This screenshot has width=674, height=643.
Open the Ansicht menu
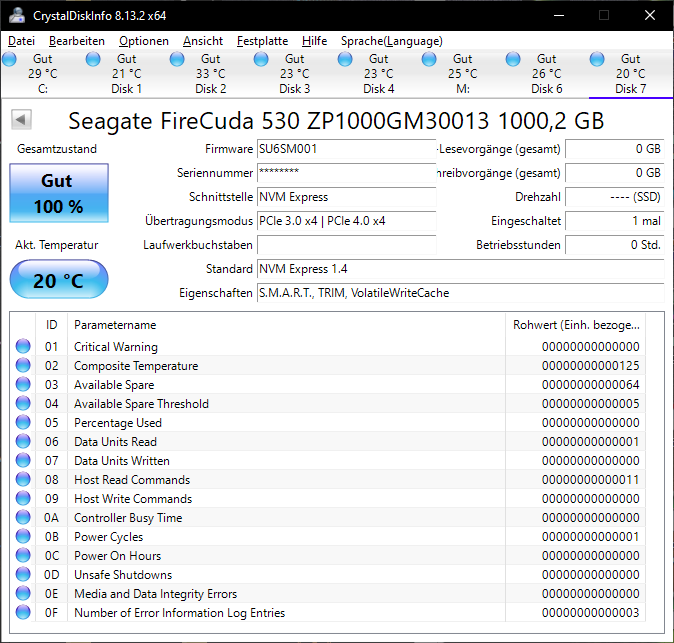point(202,41)
